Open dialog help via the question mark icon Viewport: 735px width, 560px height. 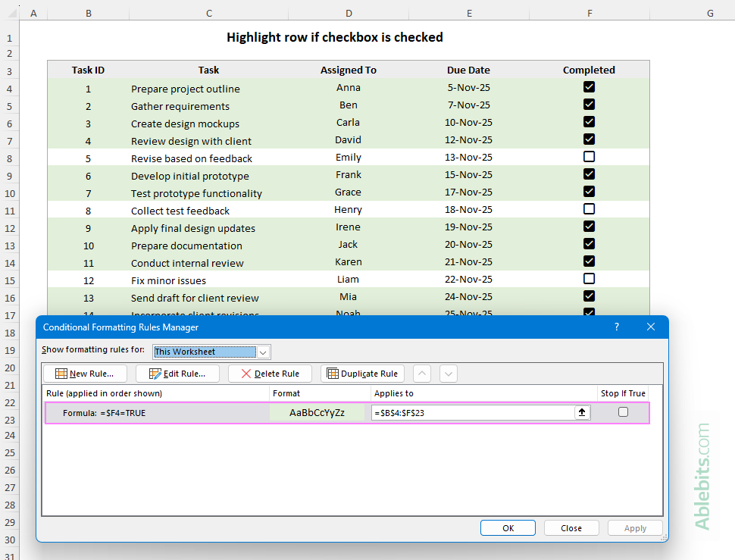[616, 327]
